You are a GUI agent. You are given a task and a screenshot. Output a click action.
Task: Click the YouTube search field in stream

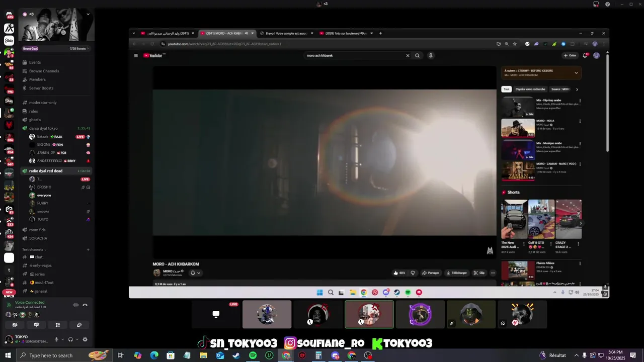(355, 55)
